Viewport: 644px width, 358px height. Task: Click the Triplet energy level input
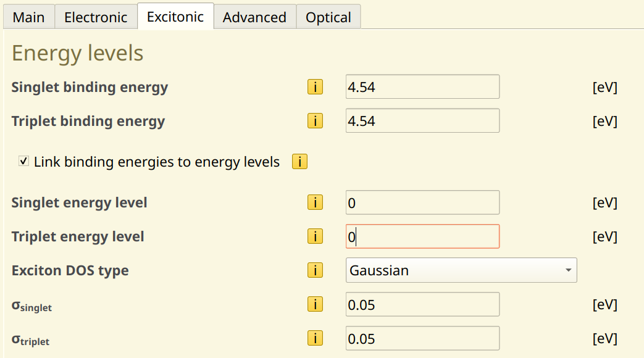422,236
